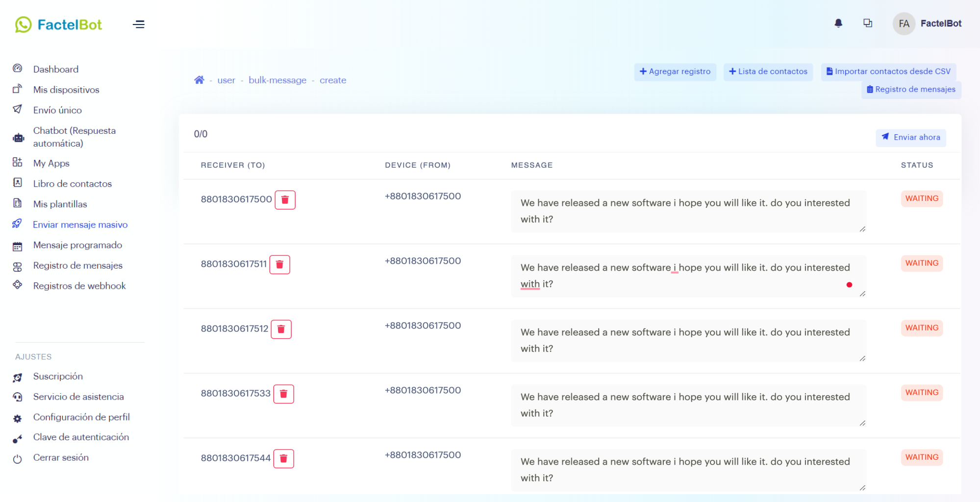Open Libro de contactos page
The image size is (980, 502).
pos(72,184)
